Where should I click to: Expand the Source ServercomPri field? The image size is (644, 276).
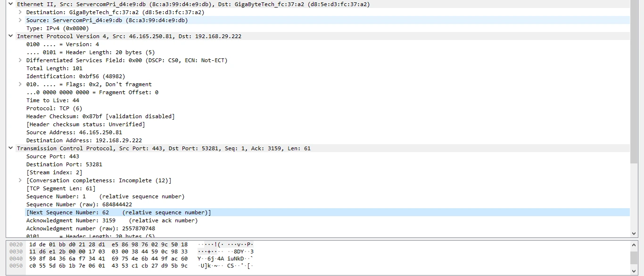click(x=20, y=20)
